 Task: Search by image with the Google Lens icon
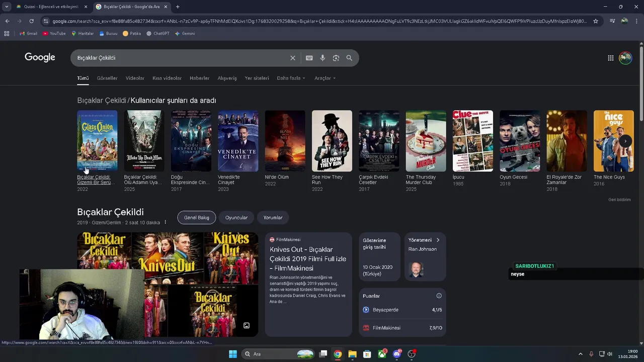pyautogui.click(x=336, y=58)
